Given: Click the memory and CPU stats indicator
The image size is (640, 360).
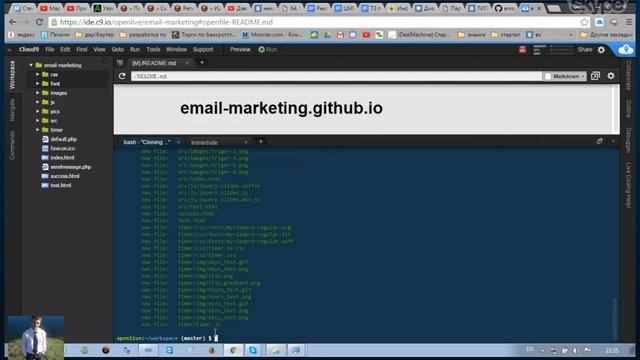Looking at the screenshot, I should [x=553, y=50].
